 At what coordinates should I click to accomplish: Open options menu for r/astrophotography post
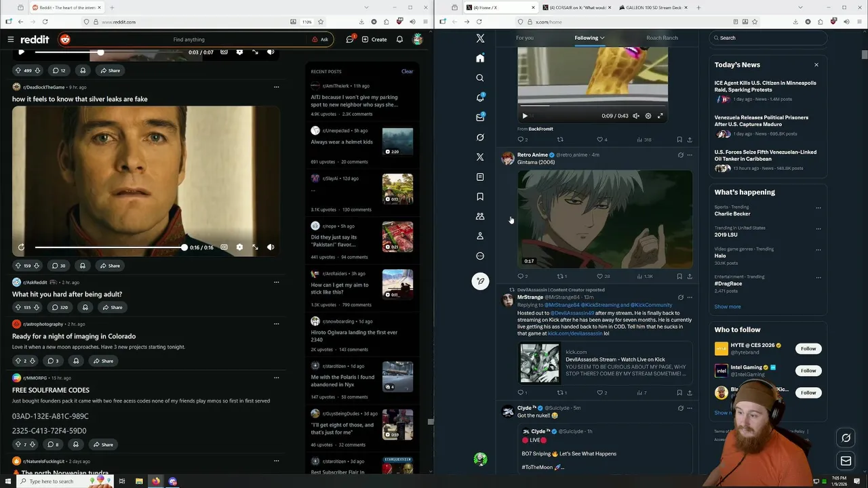coord(276,324)
